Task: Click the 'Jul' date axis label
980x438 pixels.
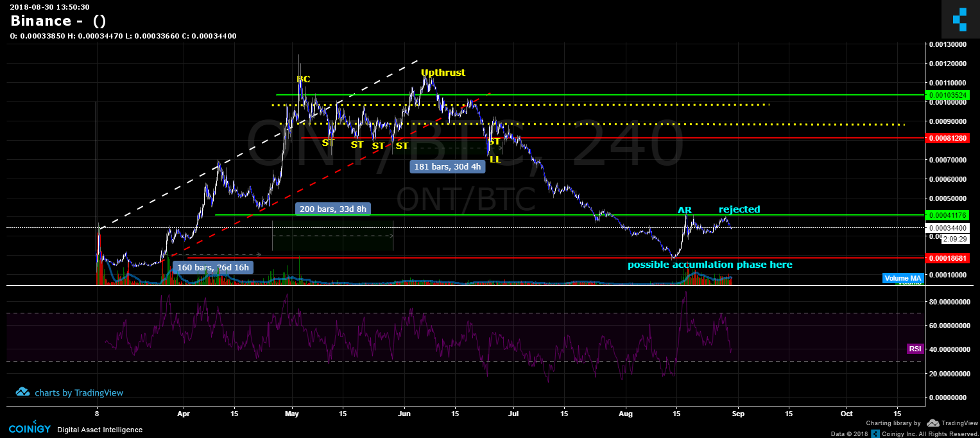Action: 513,414
